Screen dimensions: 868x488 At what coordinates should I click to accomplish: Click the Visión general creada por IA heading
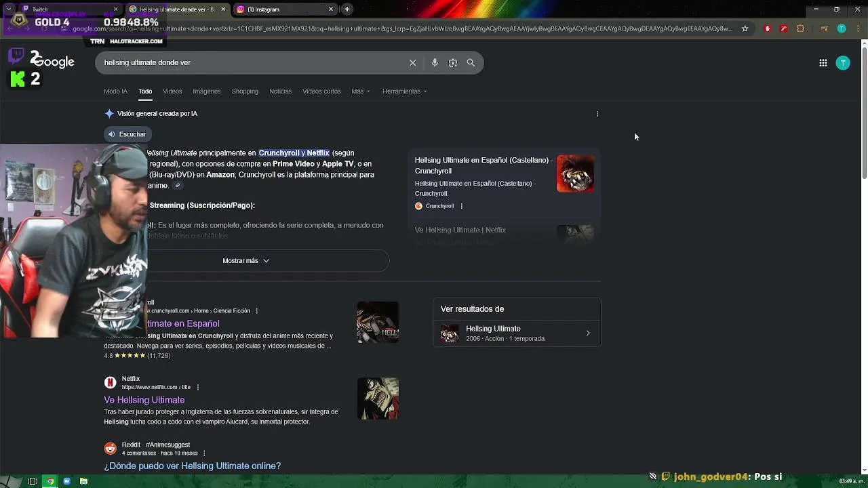tap(157, 114)
